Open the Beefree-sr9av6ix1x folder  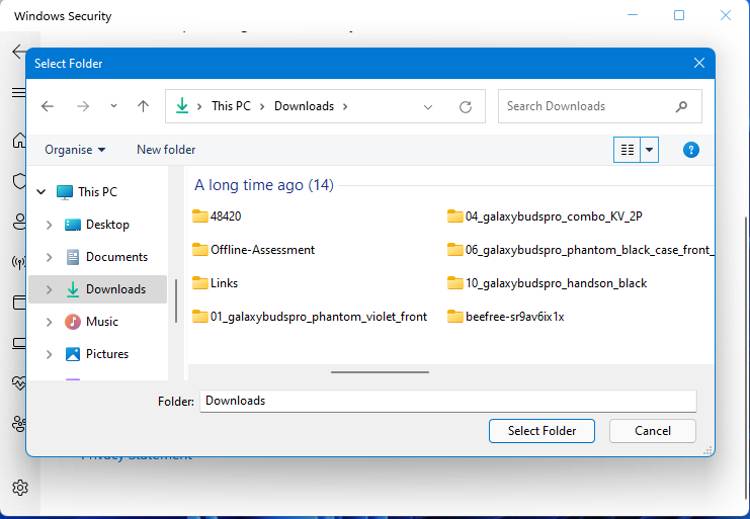[514, 316]
